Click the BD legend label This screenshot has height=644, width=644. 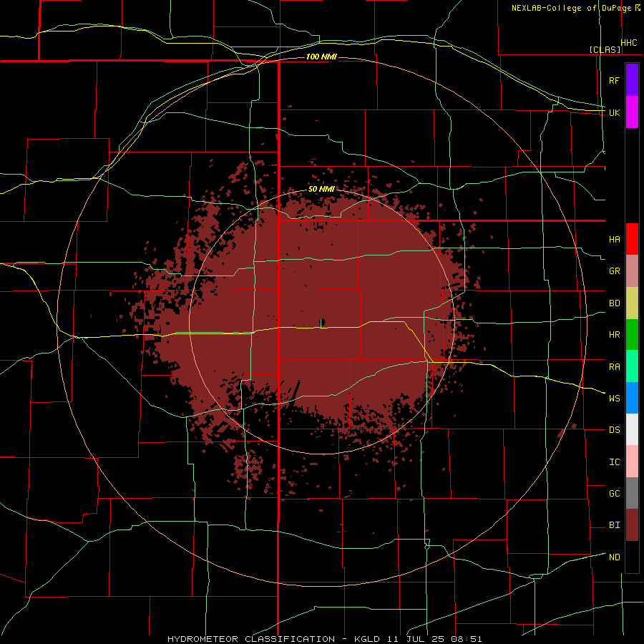pos(614,303)
